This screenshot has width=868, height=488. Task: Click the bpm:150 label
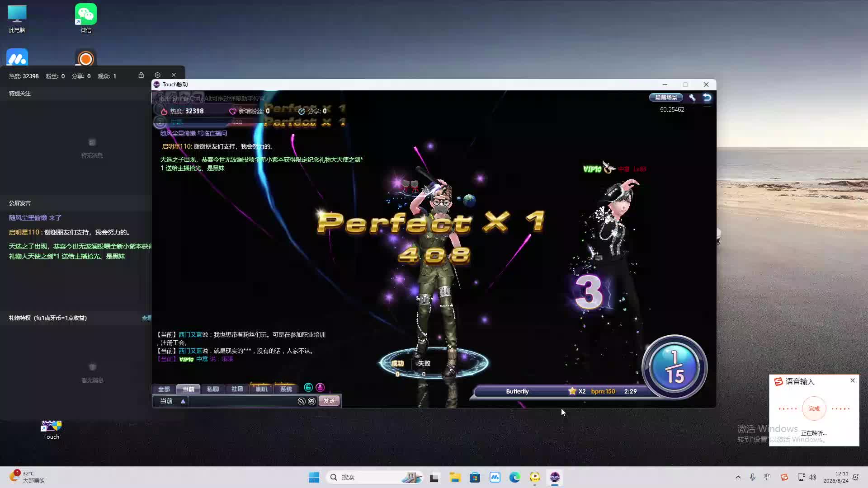603,391
